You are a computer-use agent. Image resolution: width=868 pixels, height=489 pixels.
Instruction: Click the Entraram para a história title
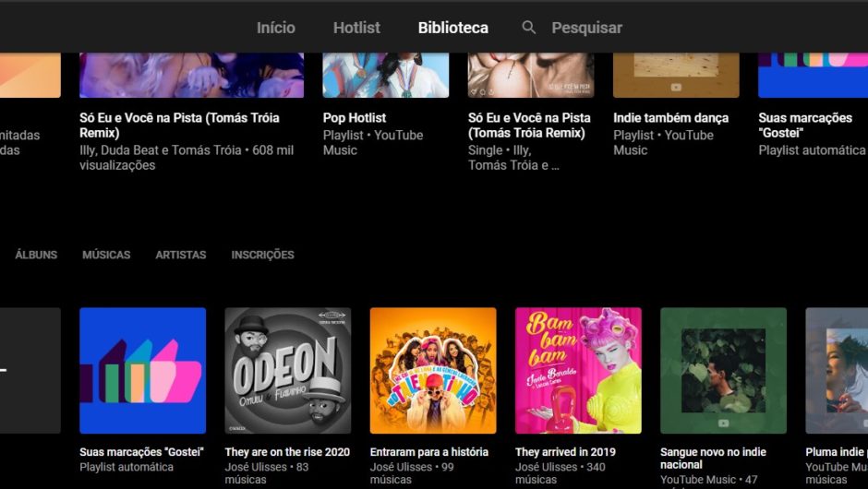[x=429, y=452]
